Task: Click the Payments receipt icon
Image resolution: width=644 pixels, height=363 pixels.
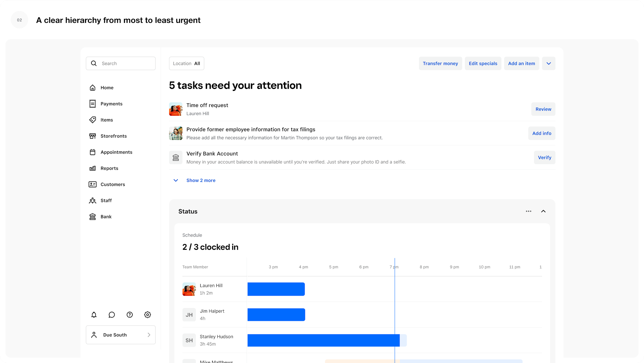Action: point(92,104)
